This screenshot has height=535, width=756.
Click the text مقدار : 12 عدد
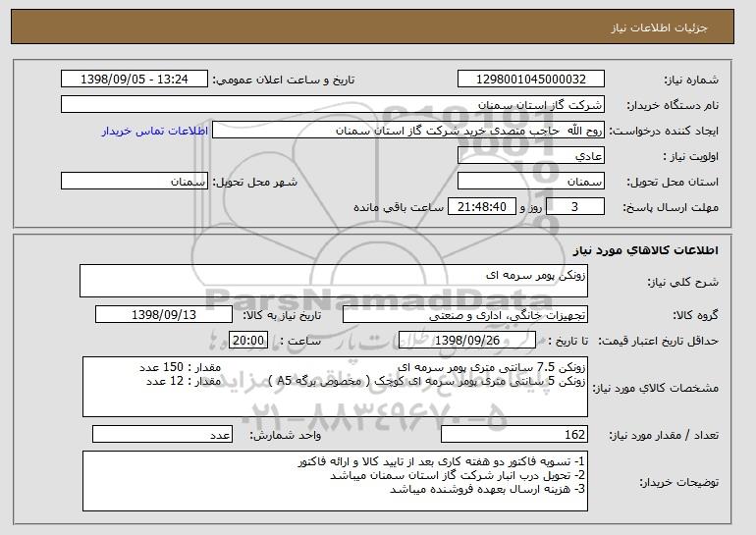click(184, 381)
